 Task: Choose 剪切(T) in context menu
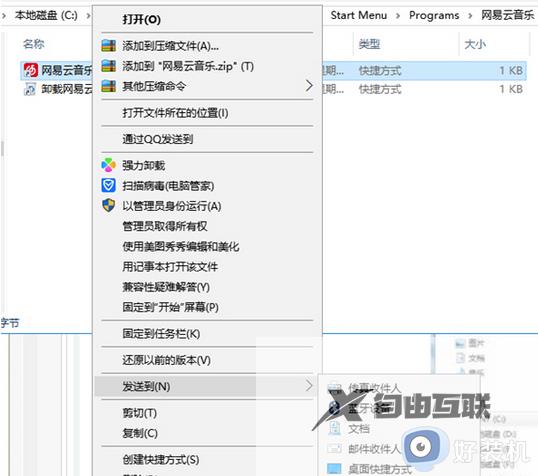click(x=140, y=413)
